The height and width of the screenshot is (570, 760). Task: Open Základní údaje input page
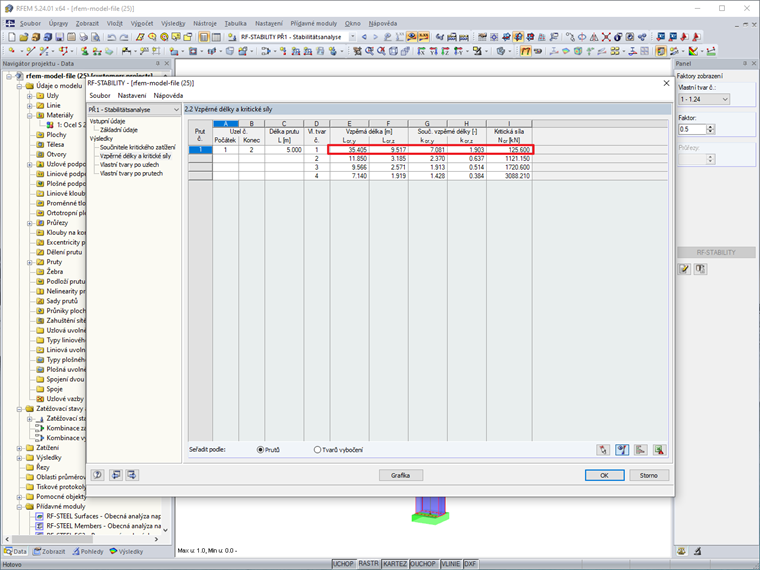click(x=119, y=130)
